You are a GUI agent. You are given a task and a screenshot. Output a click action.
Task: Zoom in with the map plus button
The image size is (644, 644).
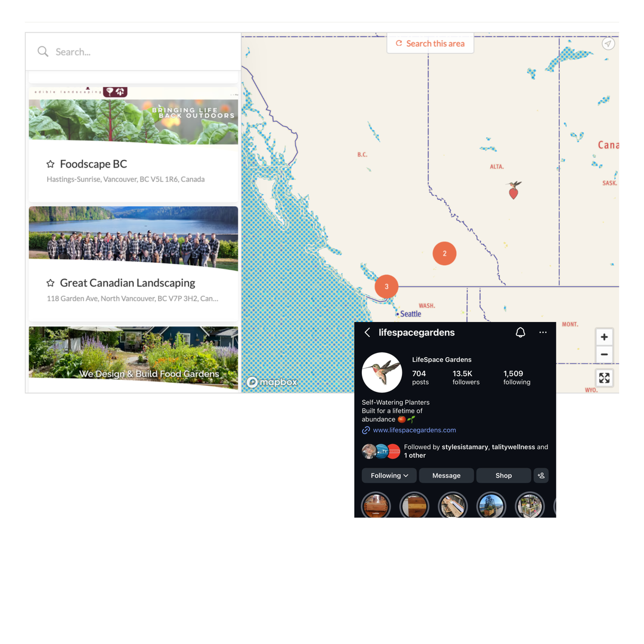604,337
